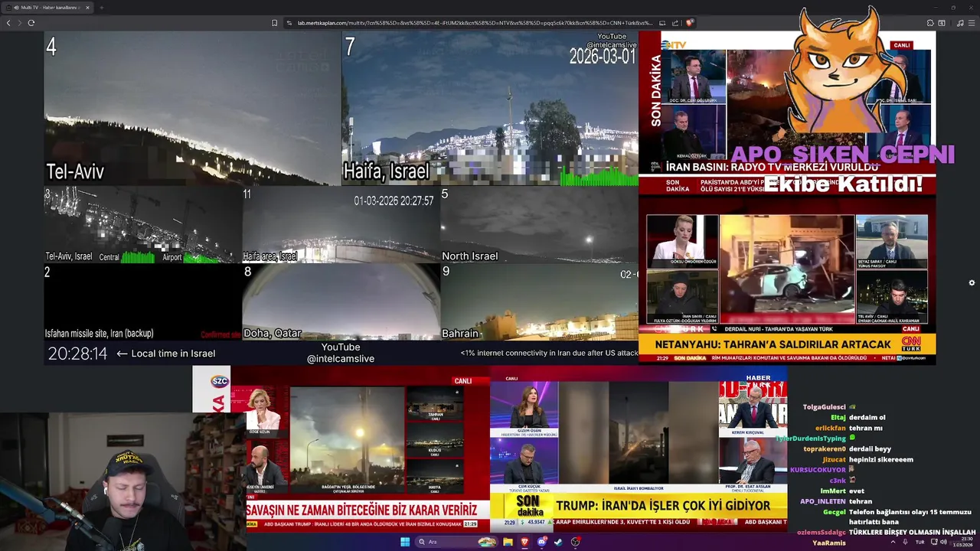Close the Multi TV browser tab
Screen dimensions: 980x551
(87, 8)
